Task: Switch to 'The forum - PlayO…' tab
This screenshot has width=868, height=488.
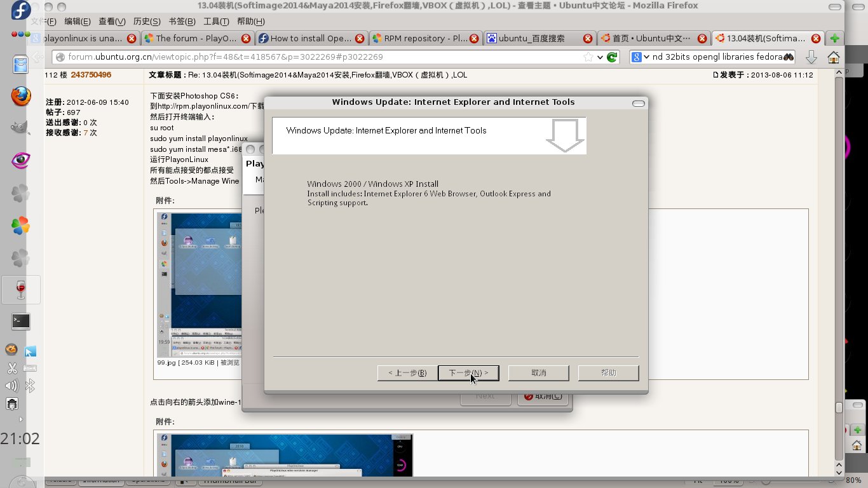Action: click(x=197, y=38)
